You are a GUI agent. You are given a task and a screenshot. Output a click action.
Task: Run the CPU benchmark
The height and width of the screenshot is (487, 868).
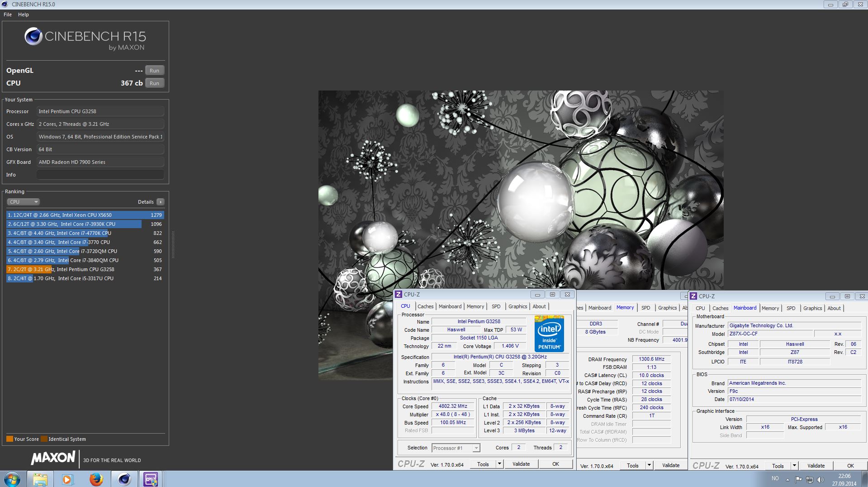[155, 83]
